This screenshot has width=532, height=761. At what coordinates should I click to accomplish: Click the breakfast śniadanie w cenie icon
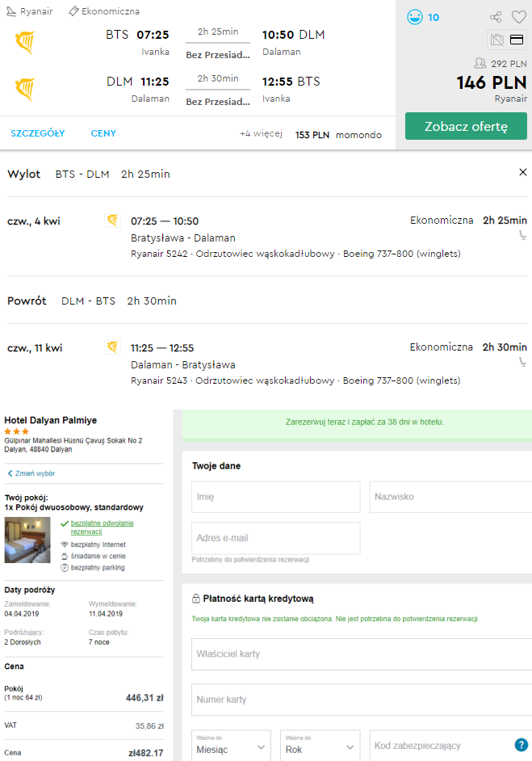(64, 556)
